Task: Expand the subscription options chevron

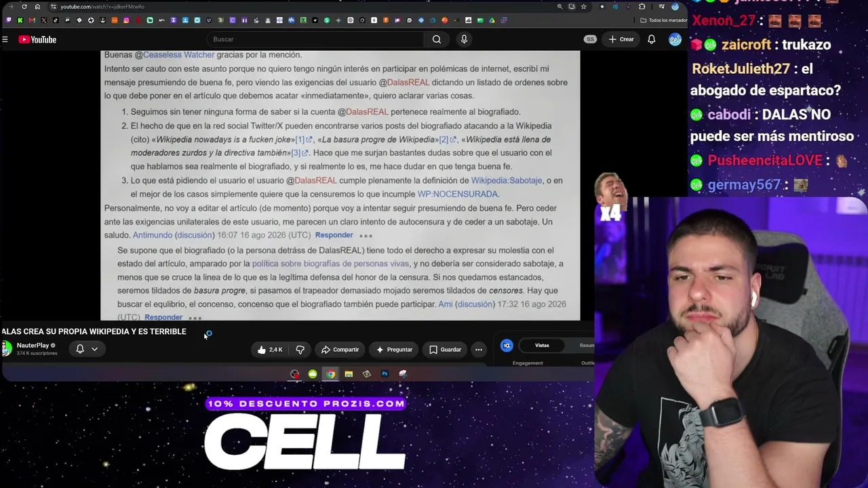Action: [x=94, y=349]
